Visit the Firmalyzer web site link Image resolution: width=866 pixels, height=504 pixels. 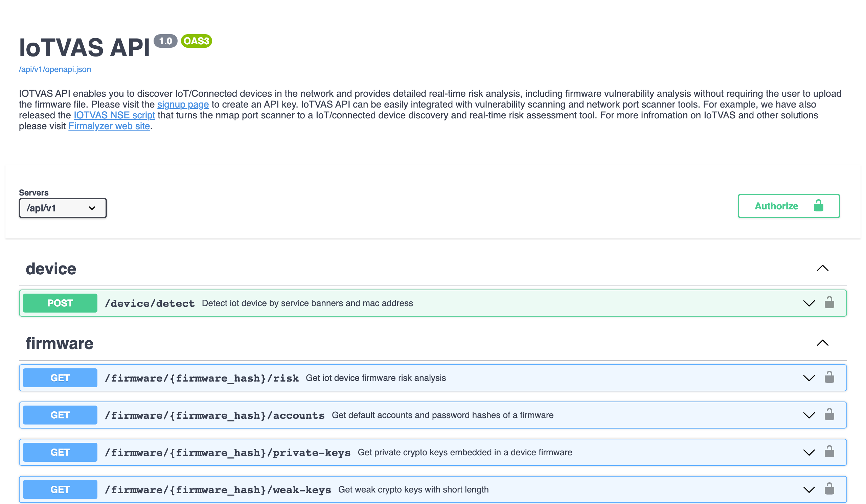[x=109, y=126]
